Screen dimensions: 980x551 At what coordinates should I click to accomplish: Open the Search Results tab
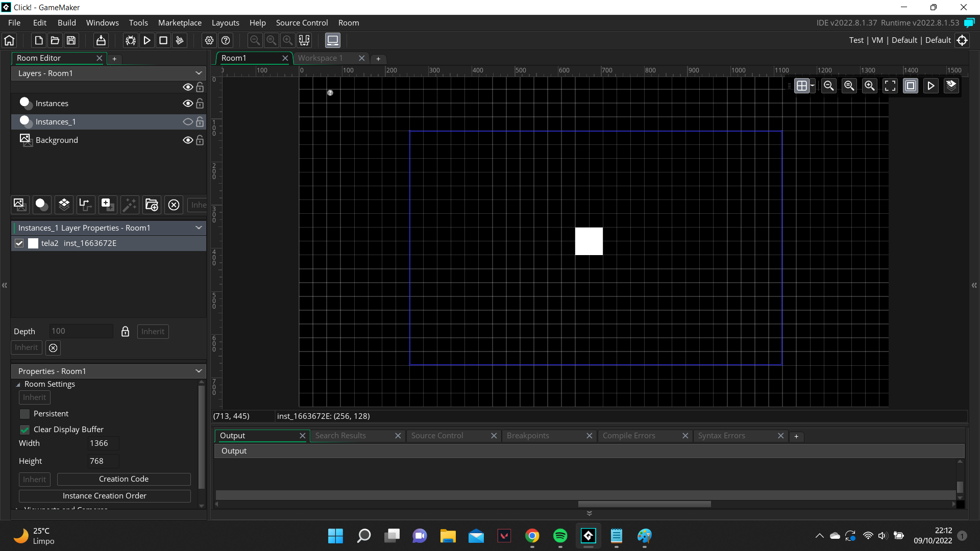(340, 436)
